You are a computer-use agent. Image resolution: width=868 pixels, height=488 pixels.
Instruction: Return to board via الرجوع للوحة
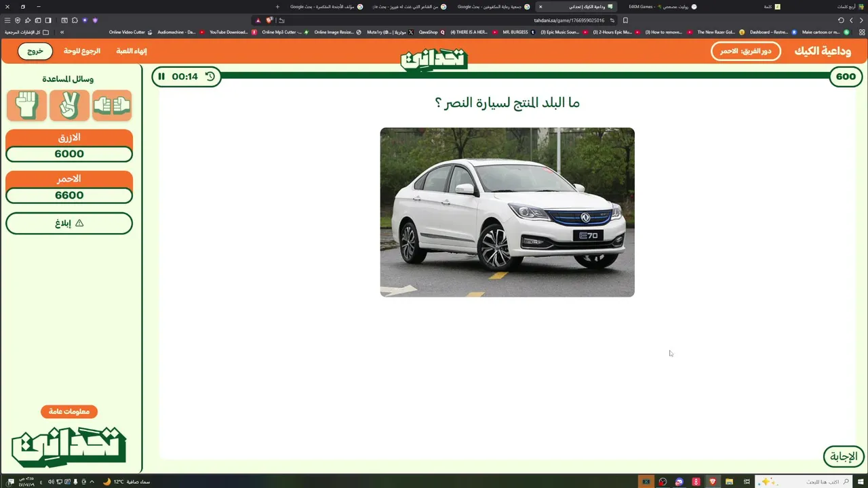[x=82, y=51]
